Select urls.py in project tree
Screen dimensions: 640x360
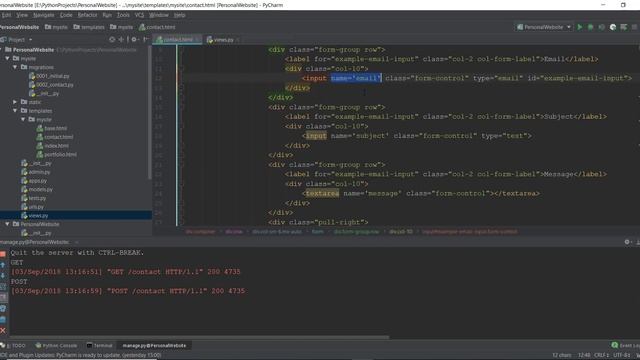pos(33,207)
